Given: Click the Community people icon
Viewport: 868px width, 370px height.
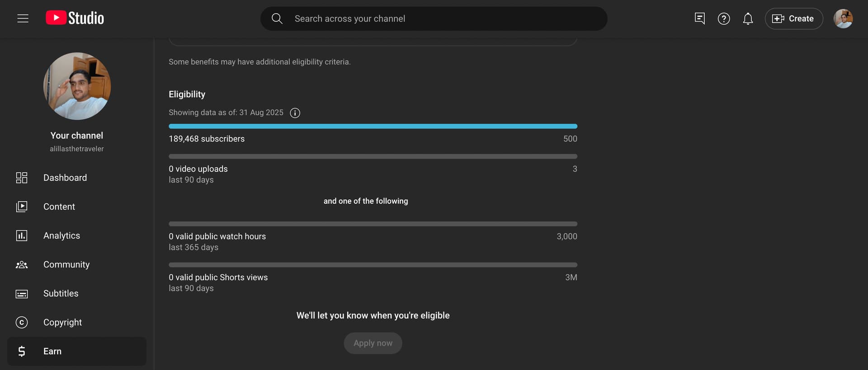Looking at the screenshot, I should pyautogui.click(x=22, y=265).
